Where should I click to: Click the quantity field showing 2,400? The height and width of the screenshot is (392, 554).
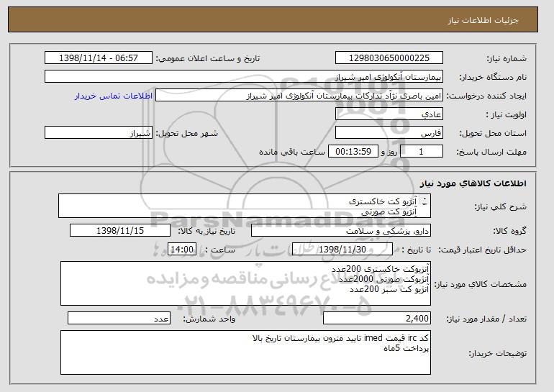377,318
